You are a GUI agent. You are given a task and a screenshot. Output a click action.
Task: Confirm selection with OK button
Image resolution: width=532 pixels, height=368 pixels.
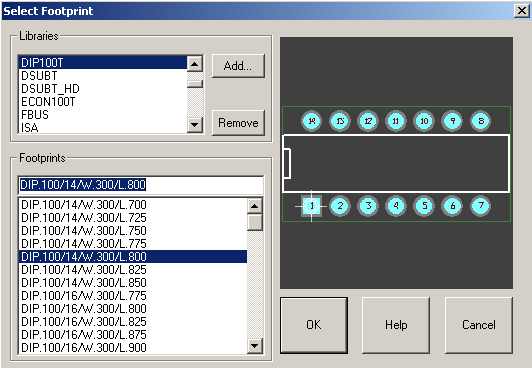coord(314,325)
